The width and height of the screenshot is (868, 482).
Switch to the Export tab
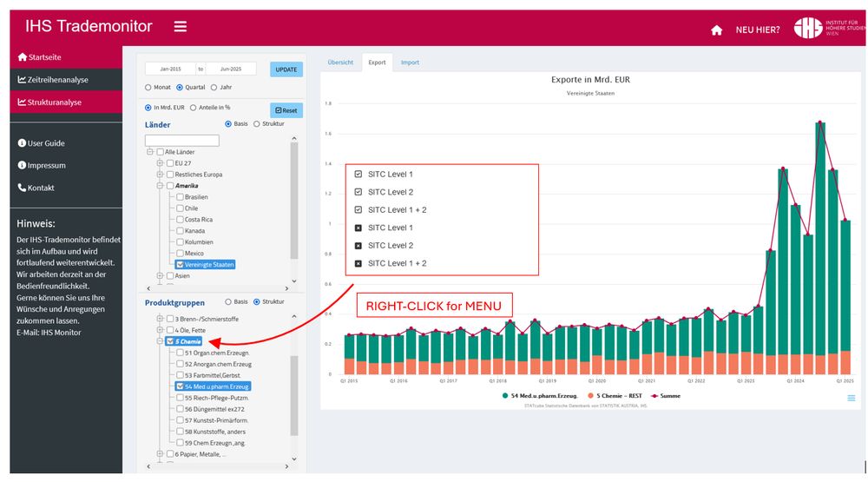click(377, 63)
